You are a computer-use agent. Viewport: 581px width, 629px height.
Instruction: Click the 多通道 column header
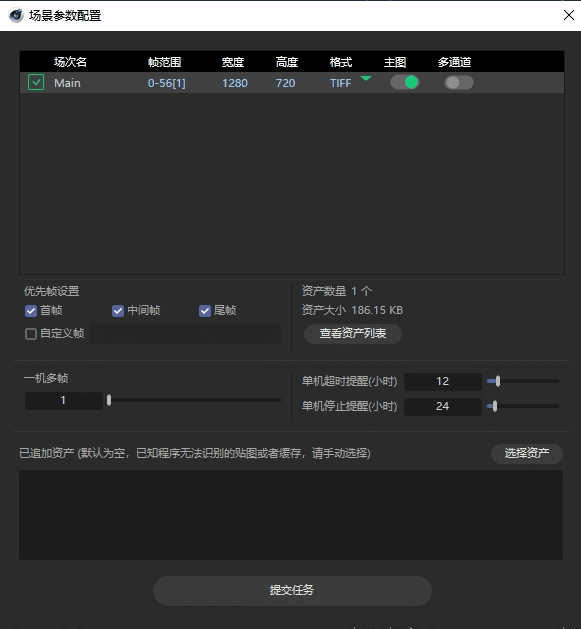pyautogui.click(x=454, y=62)
